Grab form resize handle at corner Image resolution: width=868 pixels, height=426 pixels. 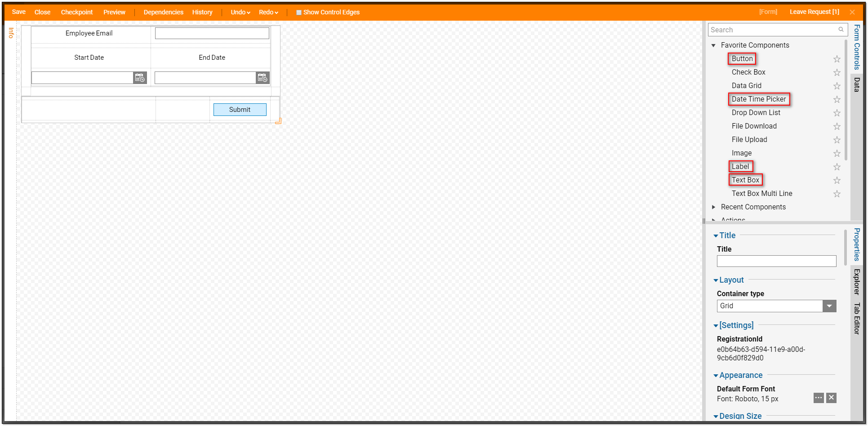pyautogui.click(x=278, y=121)
